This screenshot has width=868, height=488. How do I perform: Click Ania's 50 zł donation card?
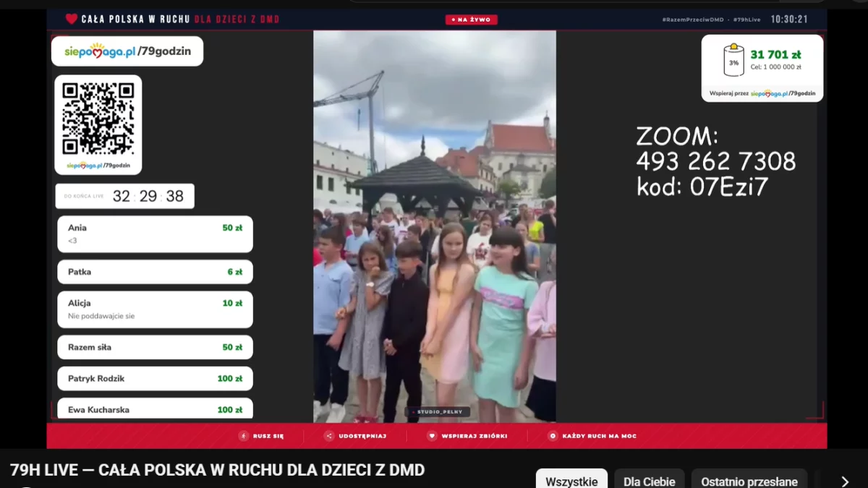click(156, 234)
